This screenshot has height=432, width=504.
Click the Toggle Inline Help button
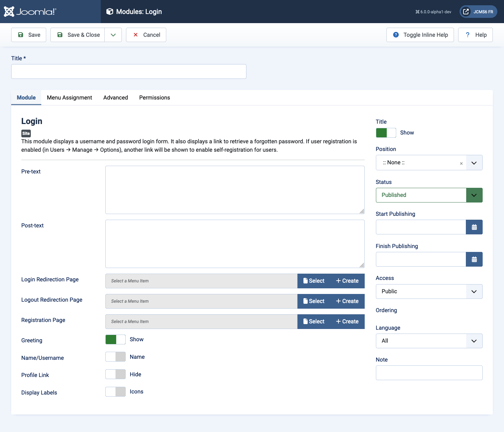coord(420,35)
